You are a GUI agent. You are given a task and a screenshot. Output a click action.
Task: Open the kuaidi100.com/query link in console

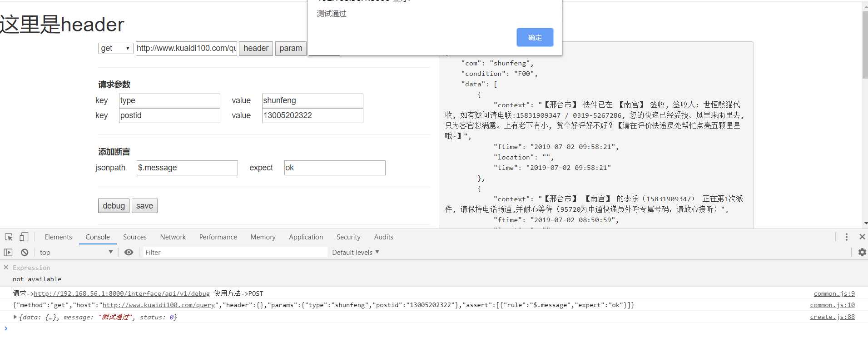point(159,305)
